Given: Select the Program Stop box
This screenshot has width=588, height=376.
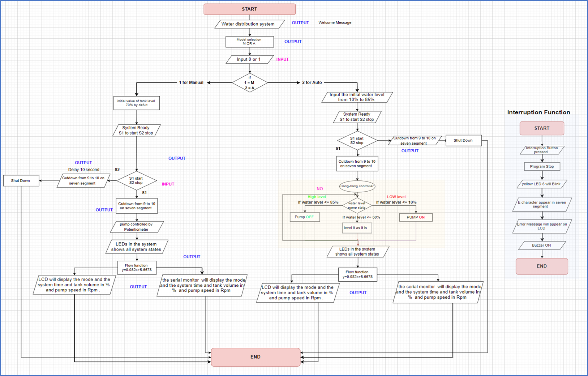Looking at the screenshot, I should pos(542,166).
